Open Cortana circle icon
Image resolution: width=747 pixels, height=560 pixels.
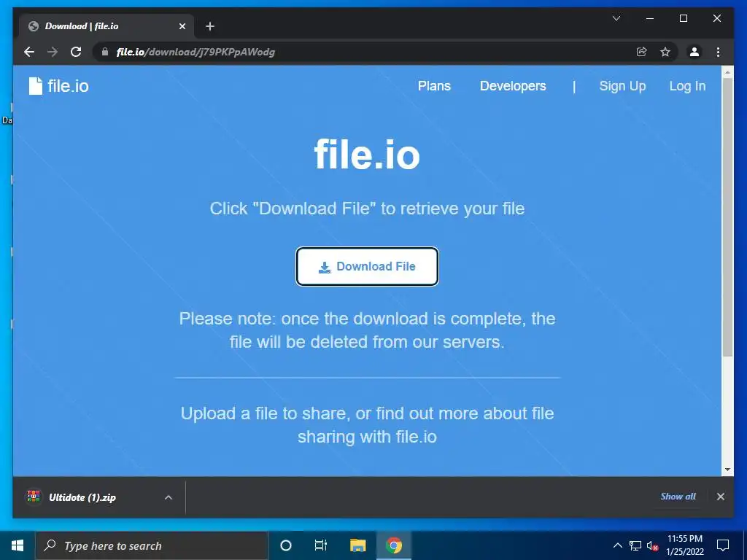[285, 545]
